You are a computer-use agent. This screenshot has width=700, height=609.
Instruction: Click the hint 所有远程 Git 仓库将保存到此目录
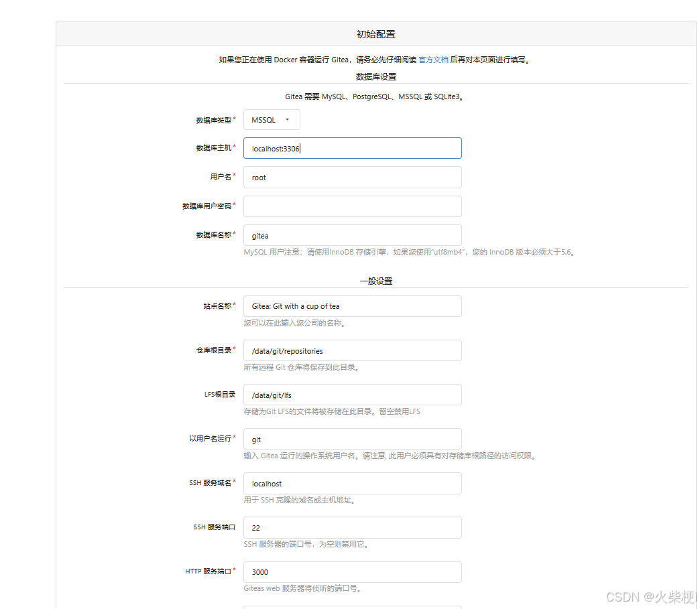point(302,367)
